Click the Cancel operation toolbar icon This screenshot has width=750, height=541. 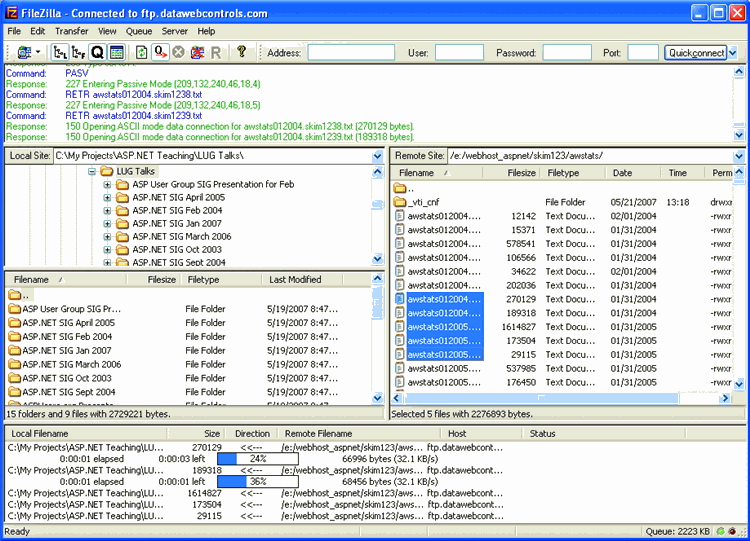178,52
